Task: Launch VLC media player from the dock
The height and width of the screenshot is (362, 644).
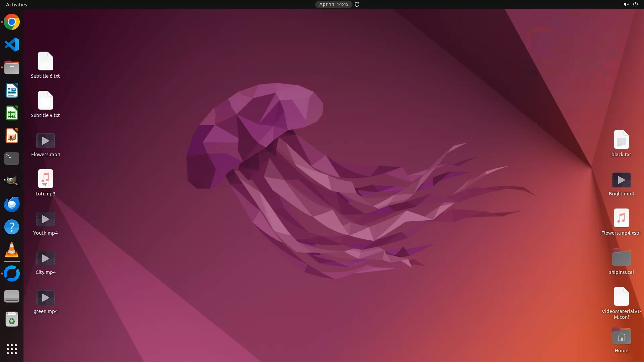Action: (12, 250)
